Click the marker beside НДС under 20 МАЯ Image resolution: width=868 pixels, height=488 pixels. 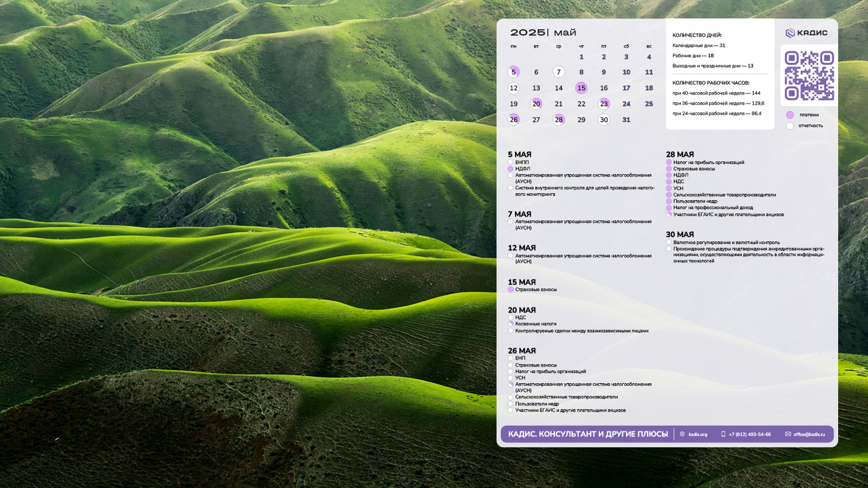511,317
